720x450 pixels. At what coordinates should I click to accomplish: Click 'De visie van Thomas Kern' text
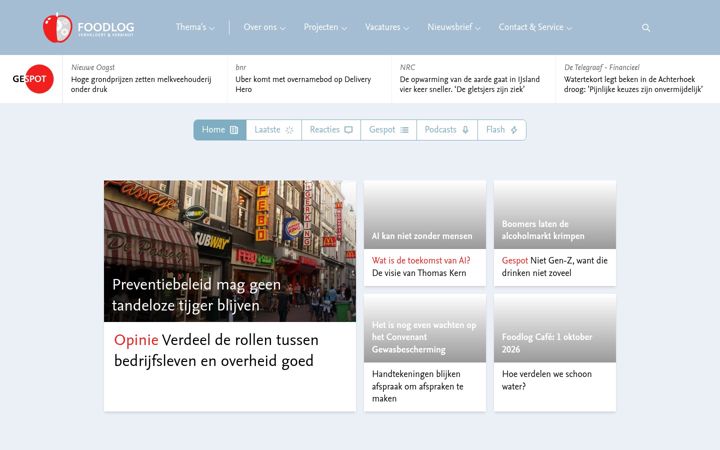click(419, 273)
